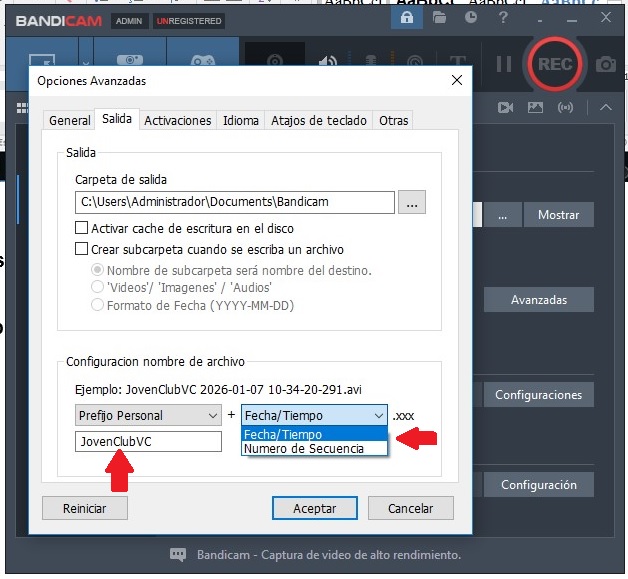Image resolution: width=628 pixels, height=579 pixels.
Task: Toggle the webcam overlay icon in toolbar
Action: [x=275, y=60]
